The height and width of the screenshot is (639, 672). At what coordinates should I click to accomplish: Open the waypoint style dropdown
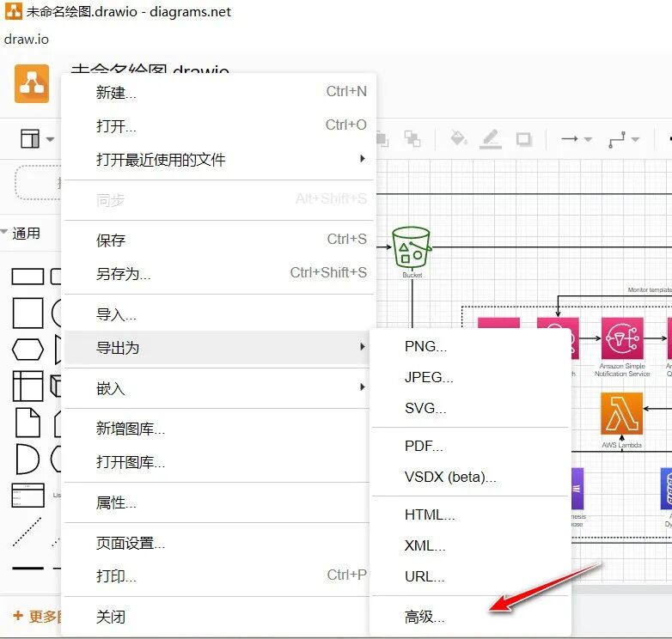[x=624, y=139]
